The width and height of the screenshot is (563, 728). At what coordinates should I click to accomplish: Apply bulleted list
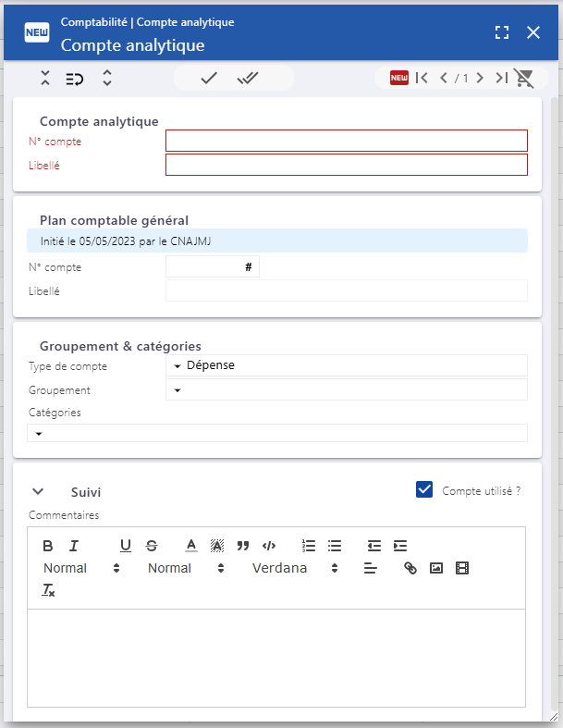(334, 546)
